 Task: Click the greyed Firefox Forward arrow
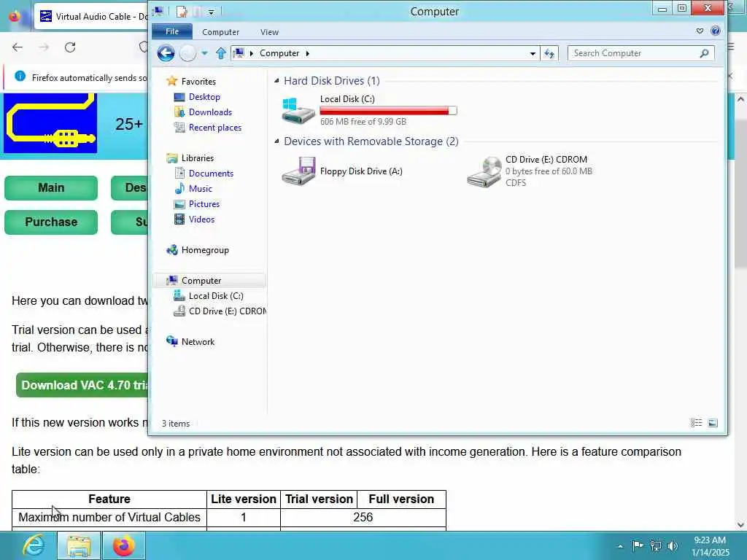44,47
